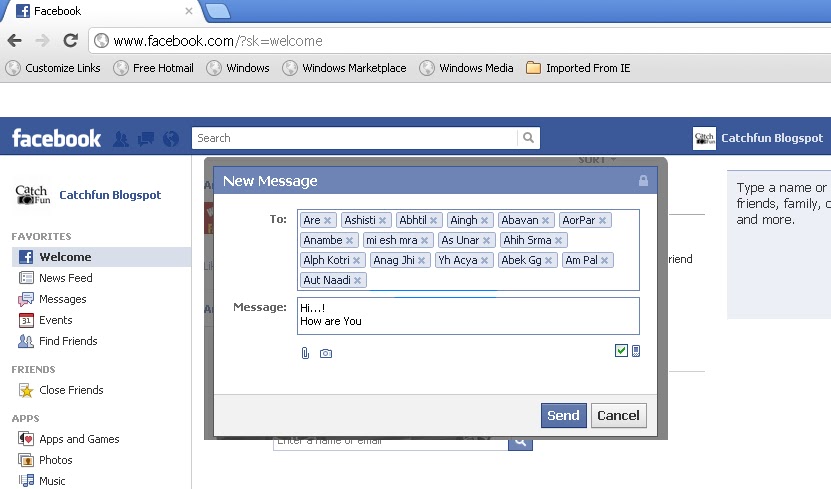This screenshot has height=489, width=831.
Task: Open the Windows bookmark
Action: [238, 68]
